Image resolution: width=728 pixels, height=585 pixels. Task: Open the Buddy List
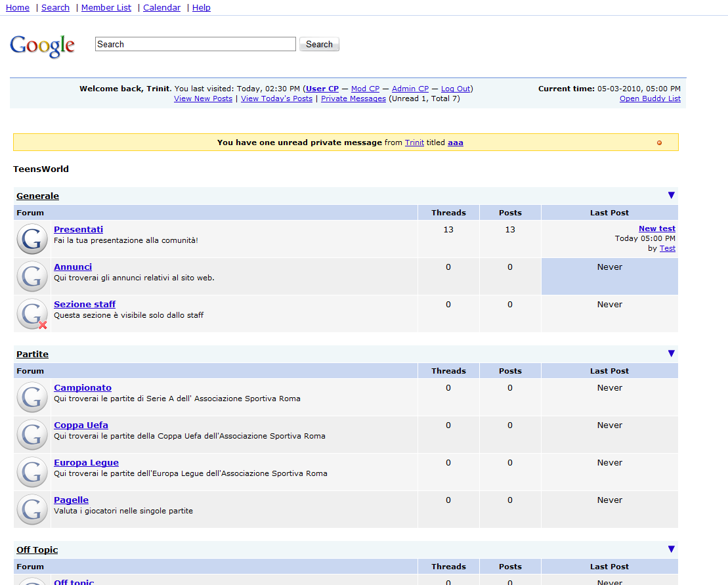point(649,98)
